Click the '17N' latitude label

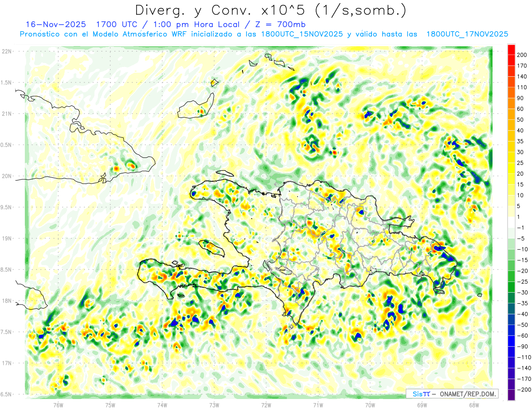coord(7,363)
